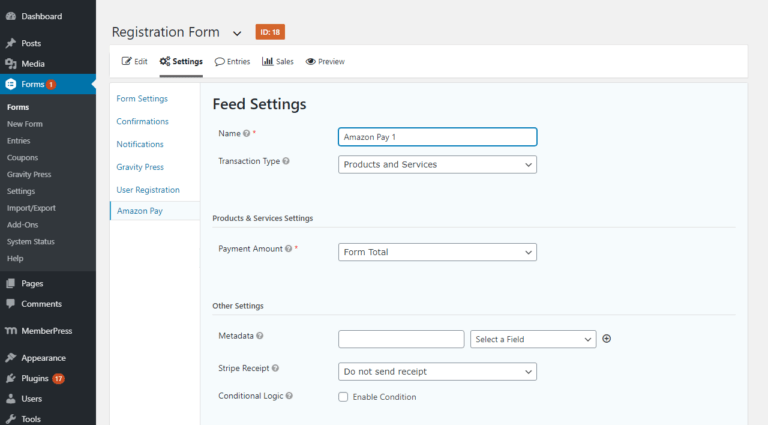Viewport: 768px width, 425px height.
Task: Click the Appearance paintbrush icon
Action: [11, 358]
